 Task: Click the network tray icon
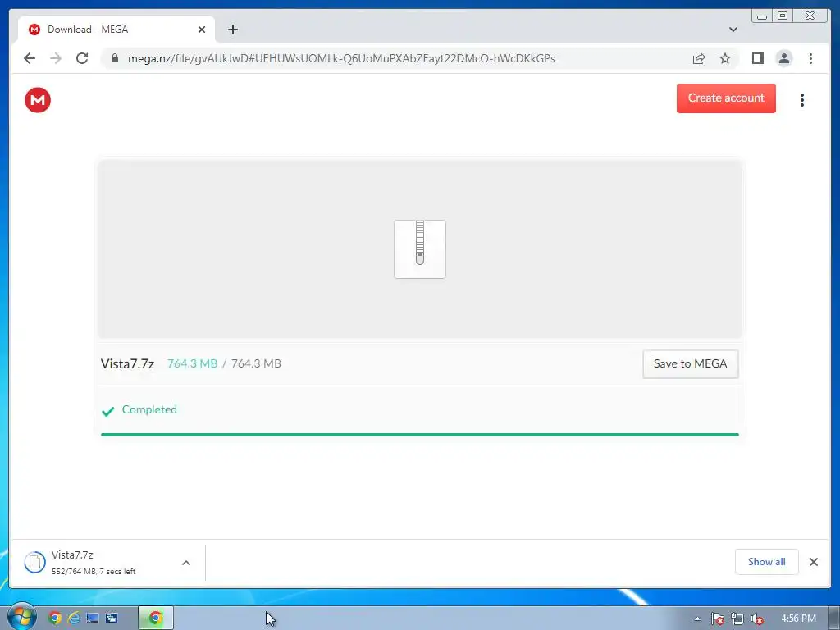pos(737,619)
